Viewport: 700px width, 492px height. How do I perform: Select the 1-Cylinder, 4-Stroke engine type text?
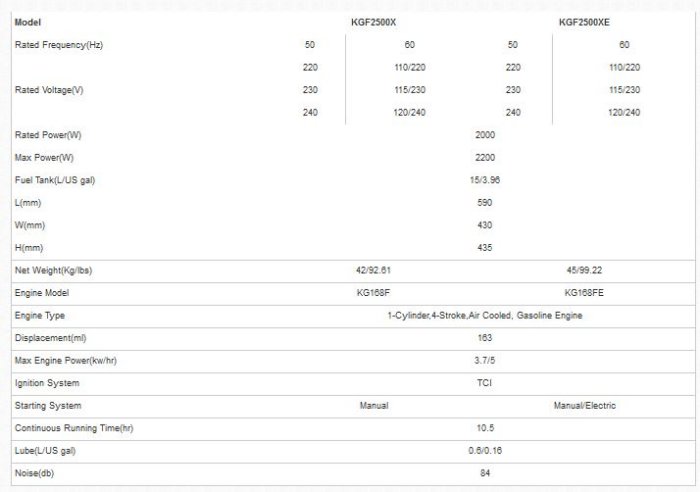[x=484, y=315]
